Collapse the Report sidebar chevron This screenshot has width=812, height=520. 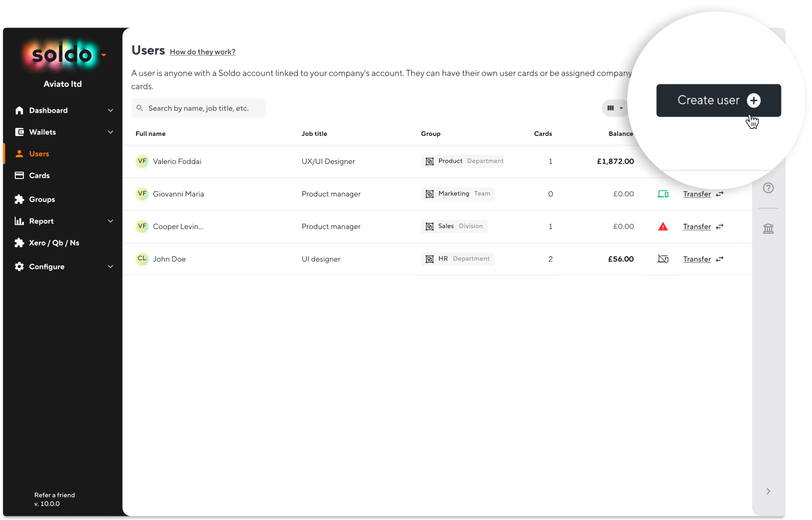(x=111, y=221)
